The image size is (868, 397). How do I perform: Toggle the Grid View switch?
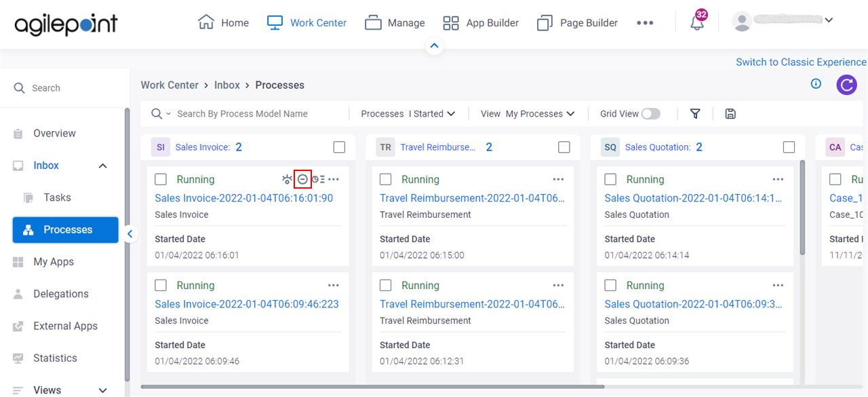pyautogui.click(x=651, y=113)
